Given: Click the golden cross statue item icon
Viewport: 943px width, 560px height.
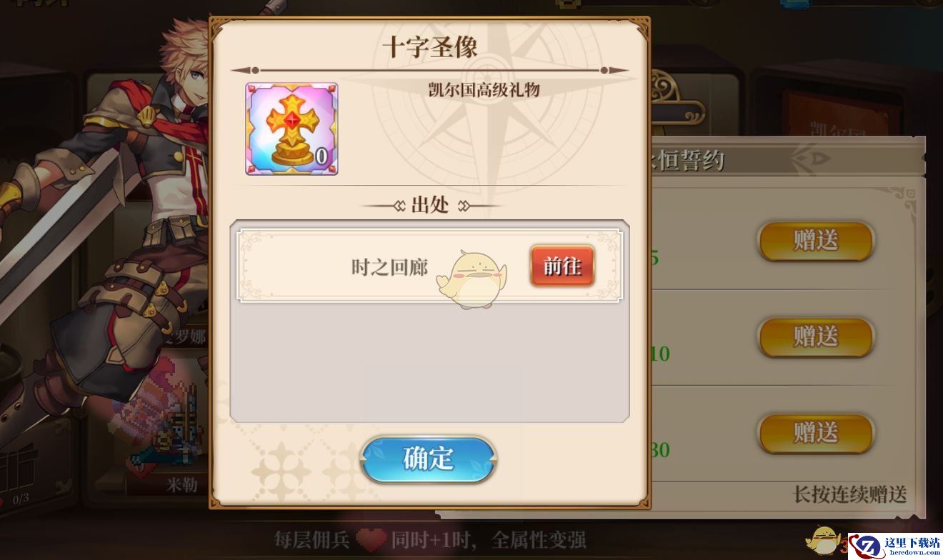Looking at the screenshot, I should [x=291, y=129].
